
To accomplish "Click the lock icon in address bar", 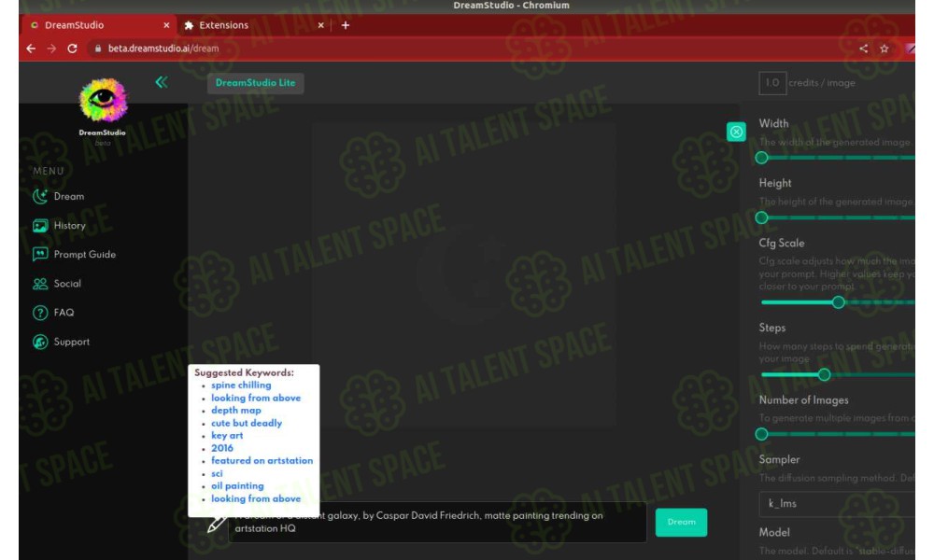I will point(98,49).
